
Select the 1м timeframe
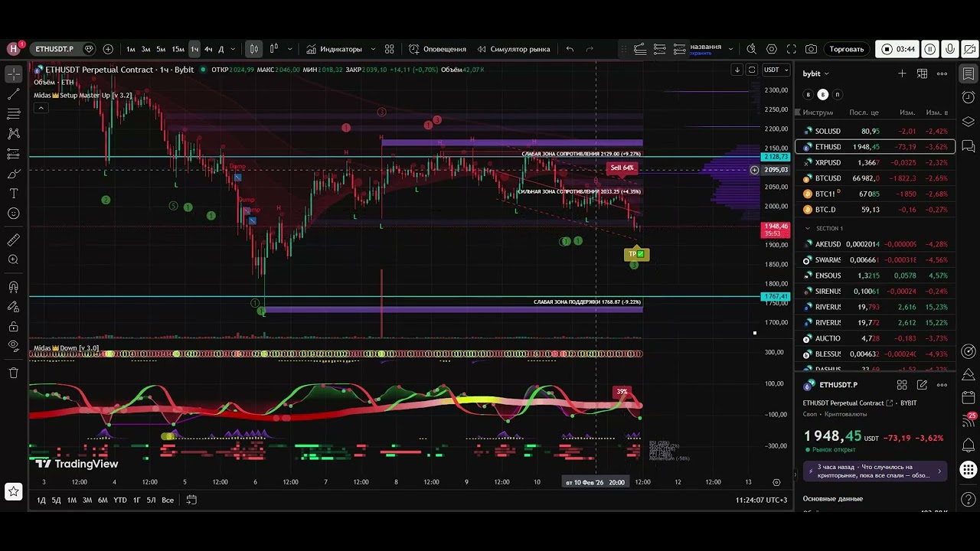click(131, 49)
